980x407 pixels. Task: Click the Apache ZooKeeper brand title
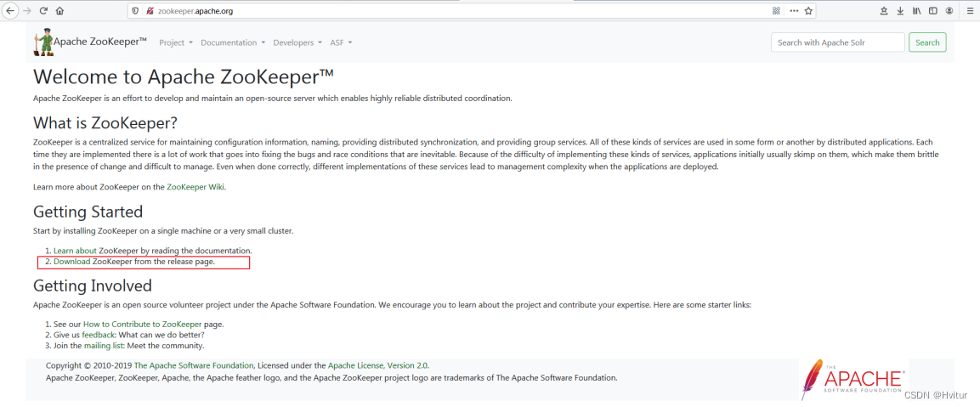tap(100, 42)
